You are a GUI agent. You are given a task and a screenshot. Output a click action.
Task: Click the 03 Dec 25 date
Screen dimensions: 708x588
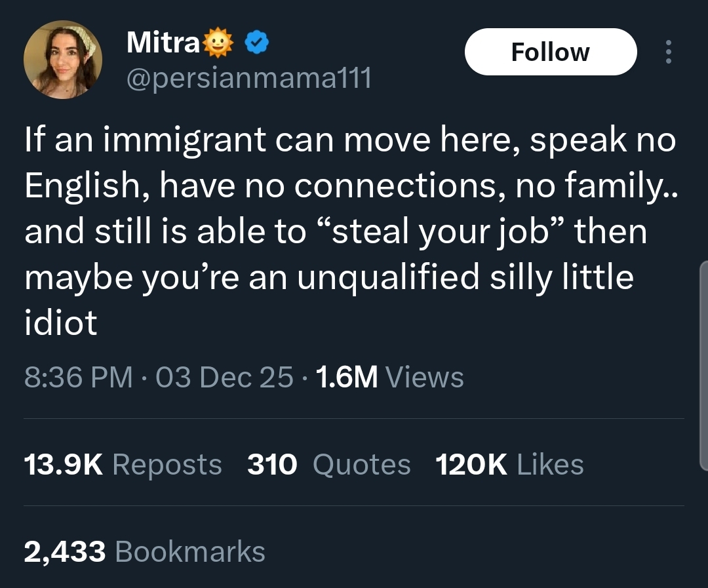click(224, 378)
